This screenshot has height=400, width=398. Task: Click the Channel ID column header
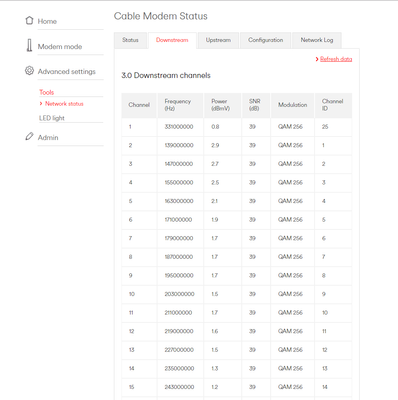tap(333, 105)
